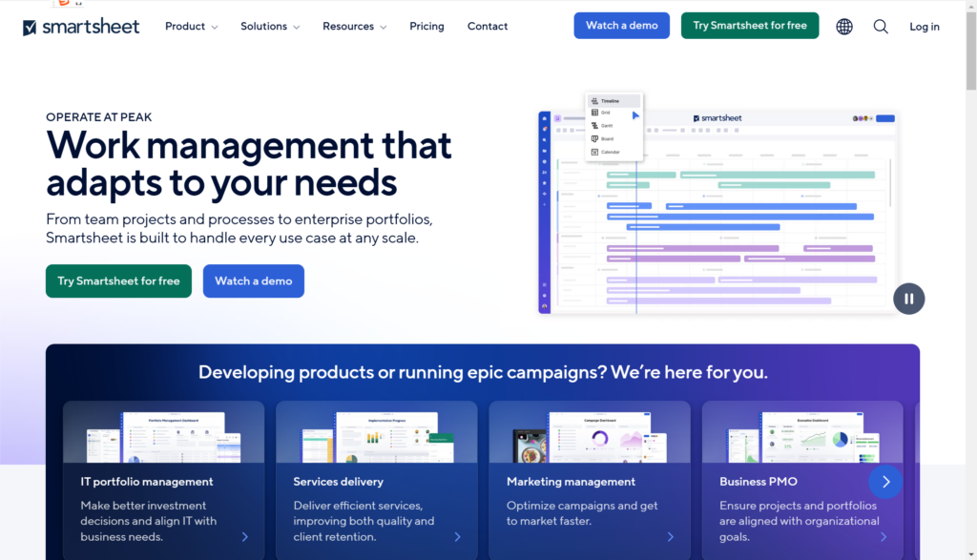Viewport: 977px width, 560px height.
Task: Click arrow on Services delivery card
Action: point(457,537)
